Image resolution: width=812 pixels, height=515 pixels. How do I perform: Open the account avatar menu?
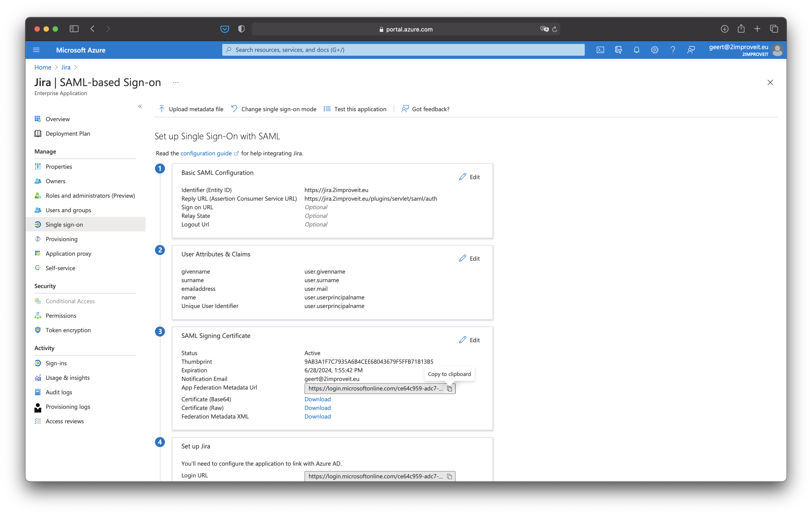tap(777, 50)
